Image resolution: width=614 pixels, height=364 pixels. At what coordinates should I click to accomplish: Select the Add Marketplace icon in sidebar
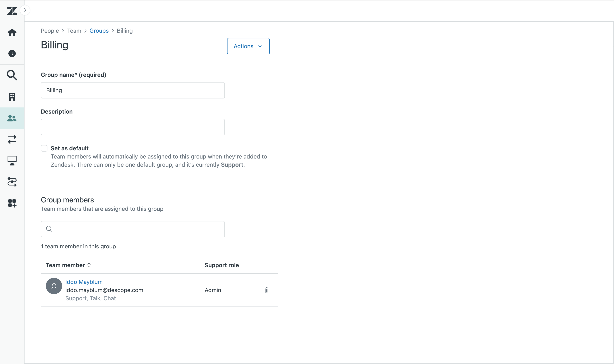[12, 203]
